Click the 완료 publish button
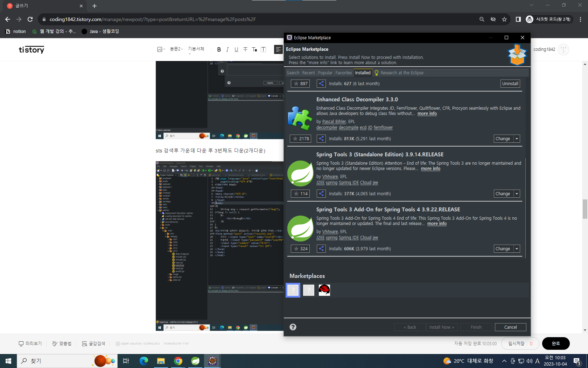 [x=556, y=343]
